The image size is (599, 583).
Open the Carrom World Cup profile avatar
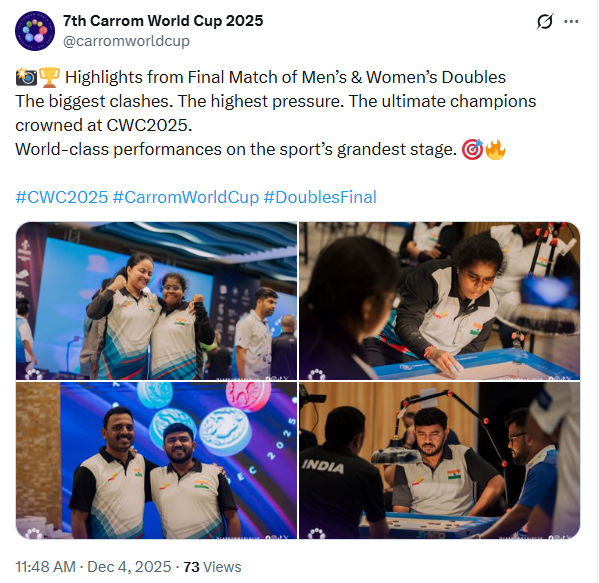(35, 31)
